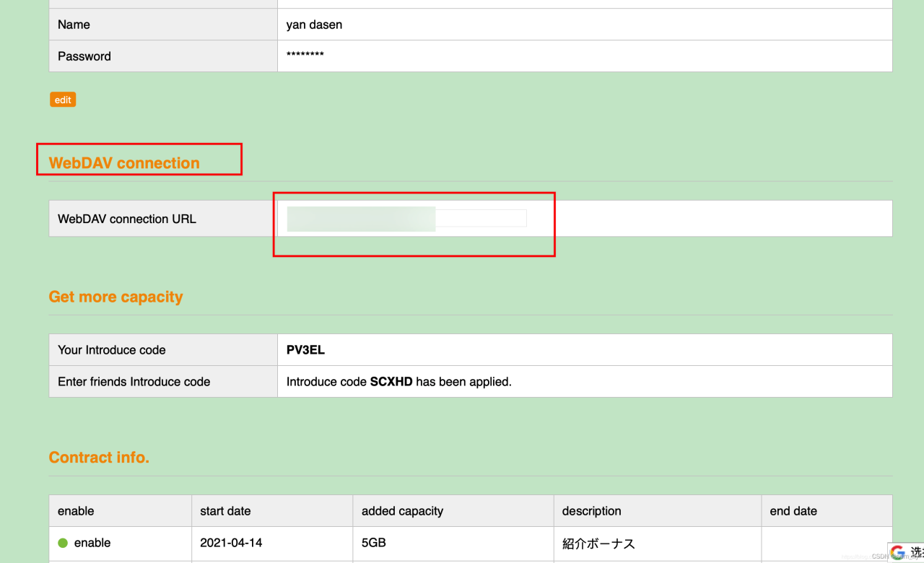Click the 5GB added capacity cell

(373, 543)
